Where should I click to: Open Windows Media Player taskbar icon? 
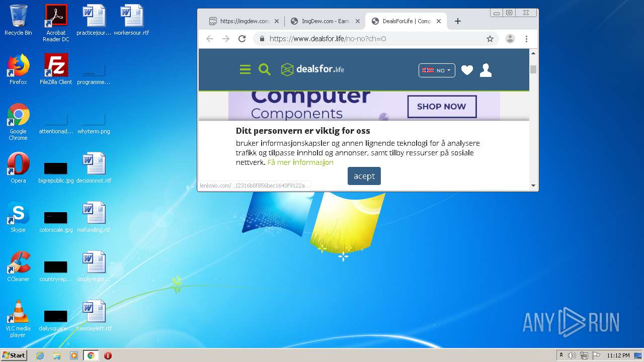click(x=74, y=355)
